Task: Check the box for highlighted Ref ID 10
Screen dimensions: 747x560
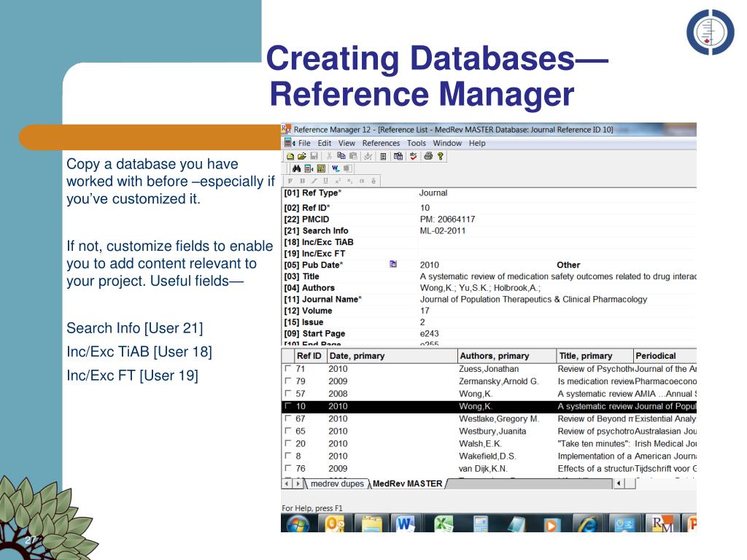Action: coord(287,405)
